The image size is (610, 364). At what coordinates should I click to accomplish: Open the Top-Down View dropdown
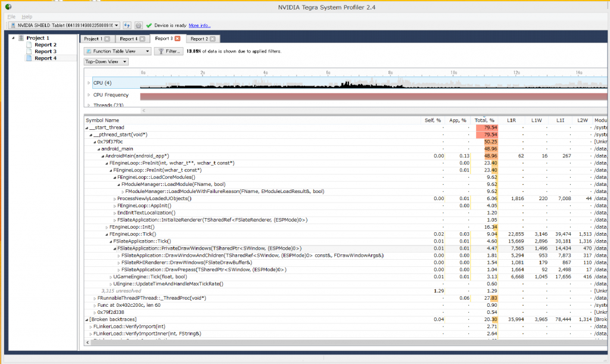[x=106, y=61]
